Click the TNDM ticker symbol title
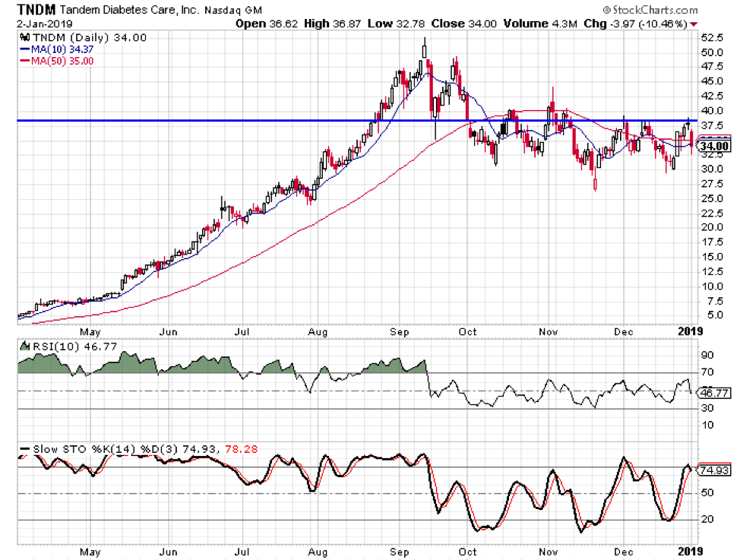Image resolution: width=740 pixels, height=560 pixels. [36, 9]
